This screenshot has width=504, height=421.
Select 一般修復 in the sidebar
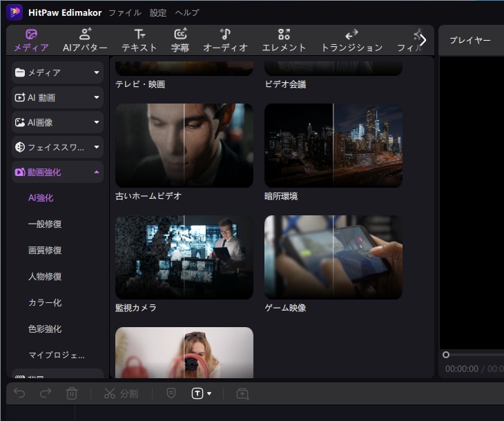pyautogui.click(x=45, y=224)
